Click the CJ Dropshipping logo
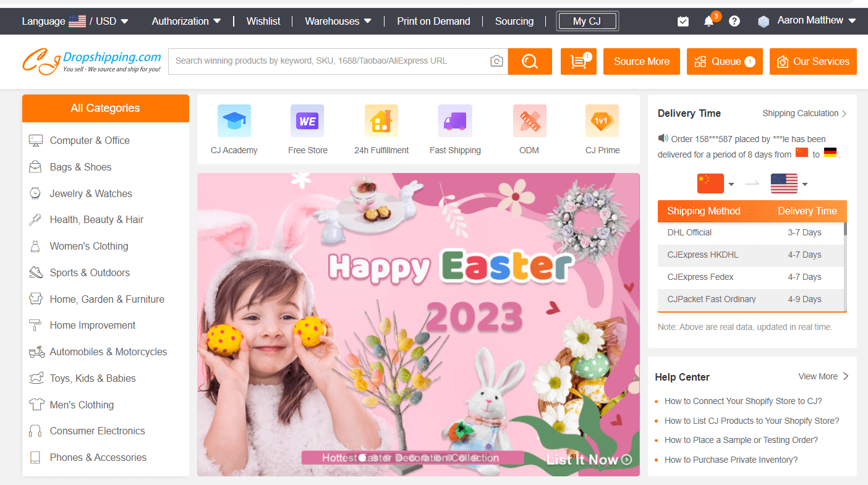Screen dimensions: 868x485 pos(92,61)
